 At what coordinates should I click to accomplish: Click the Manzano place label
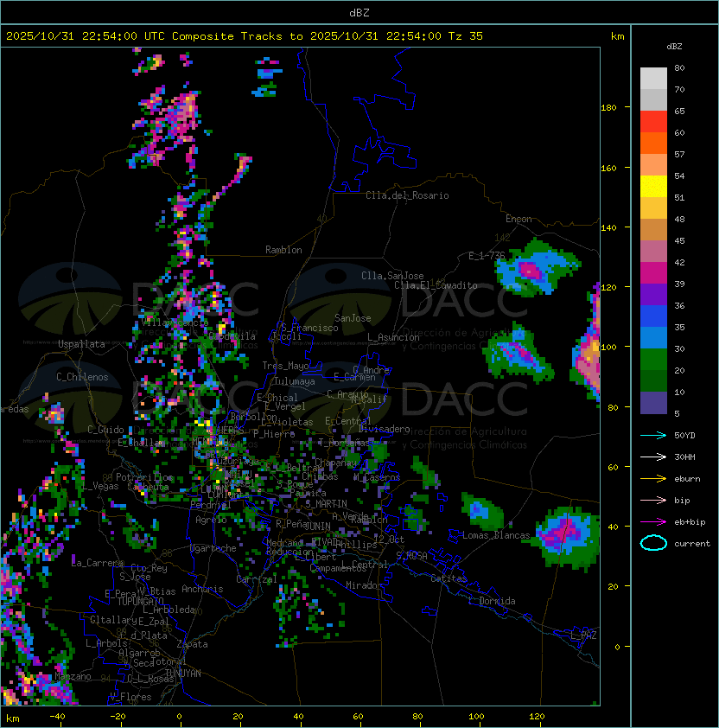73,676
